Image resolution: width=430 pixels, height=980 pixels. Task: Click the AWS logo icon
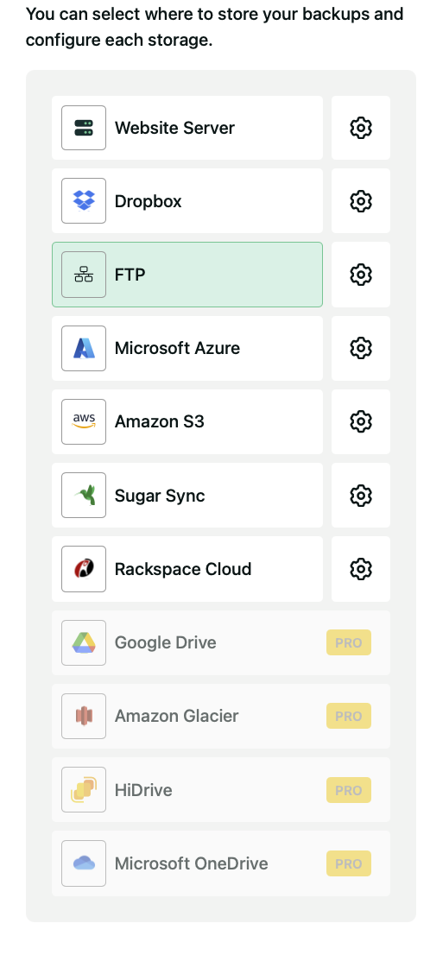tap(84, 422)
